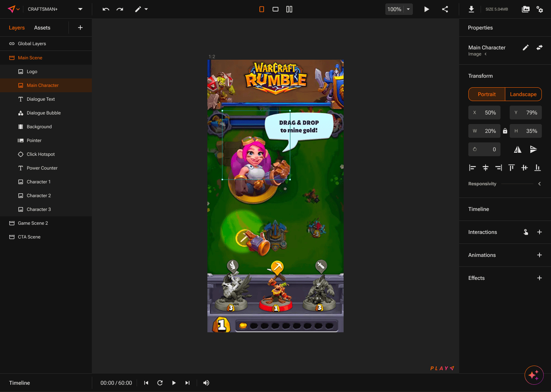Skip to end of timeline
Image resolution: width=551 pixels, height=392 pixels.
pos(187,383)
